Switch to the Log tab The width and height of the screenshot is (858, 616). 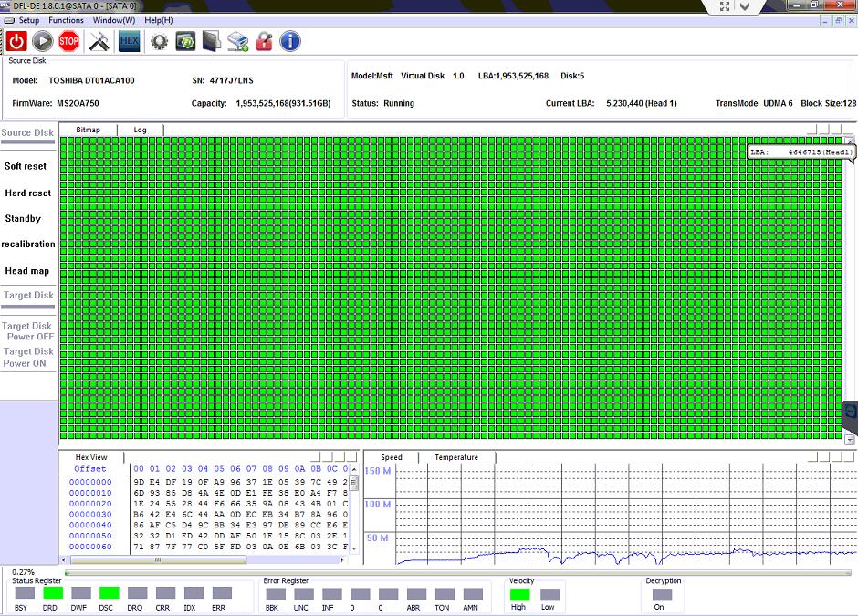pos(140,130)
